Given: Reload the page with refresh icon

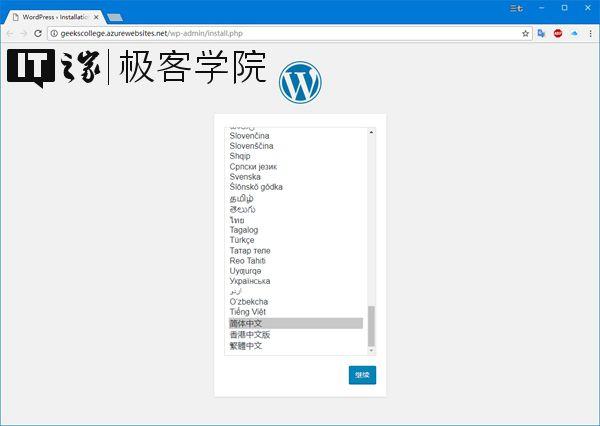Looking at the screenshot, I should (38, 34).
